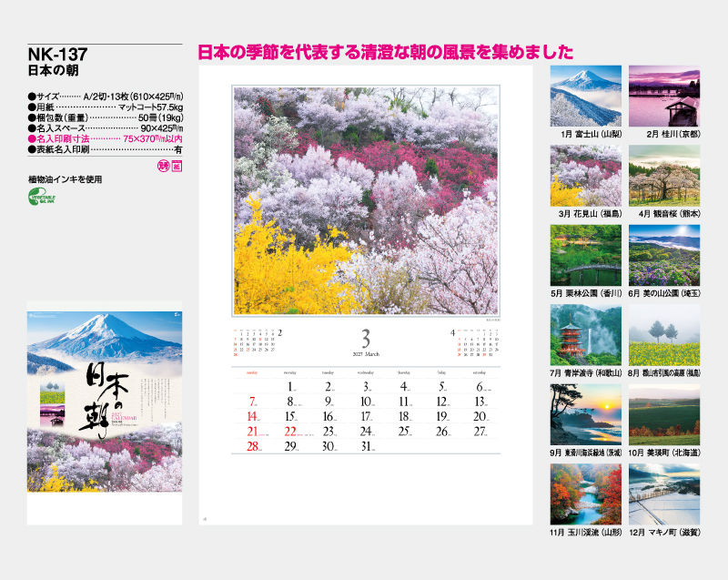Click the pink round mark beside the 紙 badge
Image resolution: width=728 pixels, height=580 pixels.
click(x=164, y=166)
